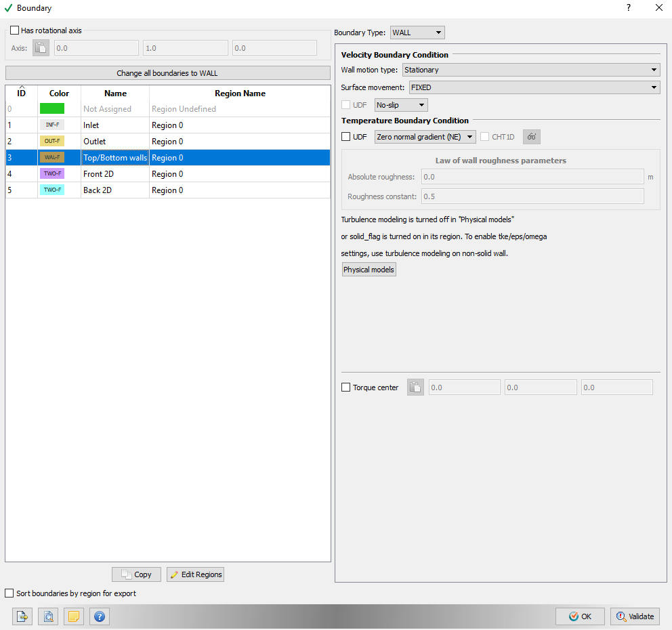Click the Physical models button
The image size is (672, 630).
(x=369, y=269)
